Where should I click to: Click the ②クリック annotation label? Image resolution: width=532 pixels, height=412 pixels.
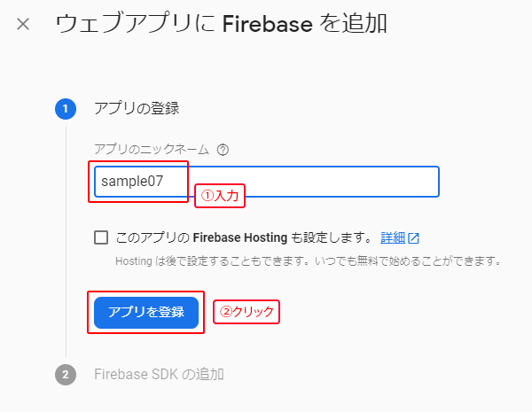coord(246,312)
